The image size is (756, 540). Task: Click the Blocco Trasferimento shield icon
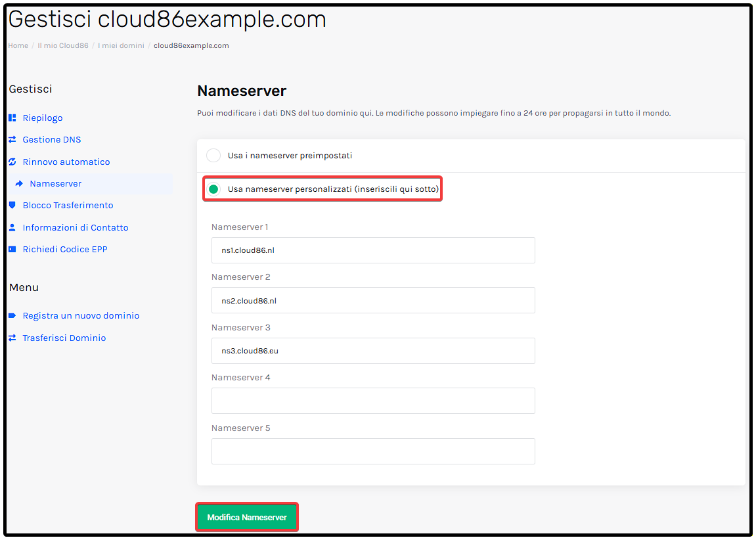12,205
